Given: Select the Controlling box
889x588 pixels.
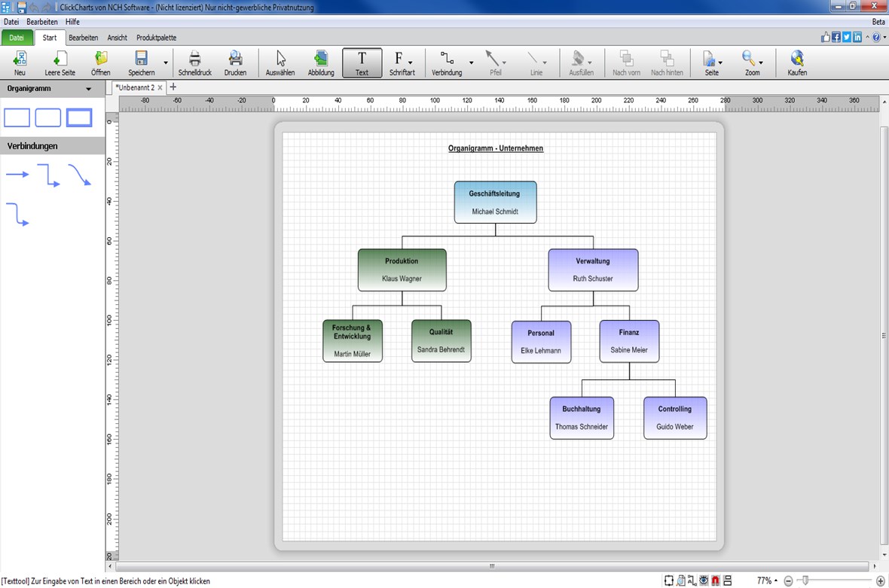Looking at the screenshot, I should pos(675,418).
